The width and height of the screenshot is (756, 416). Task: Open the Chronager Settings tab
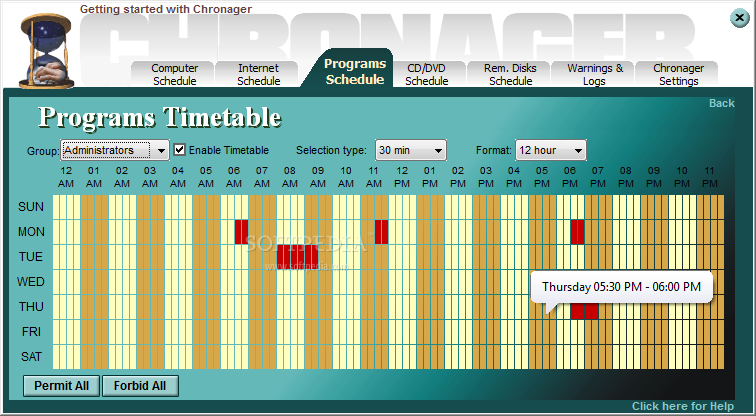678,74
